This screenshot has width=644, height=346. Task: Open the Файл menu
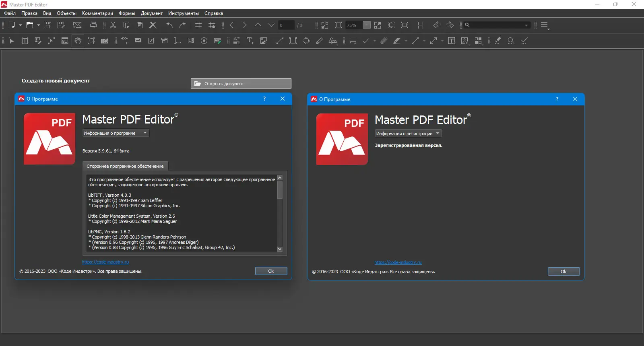pos(10,13)
